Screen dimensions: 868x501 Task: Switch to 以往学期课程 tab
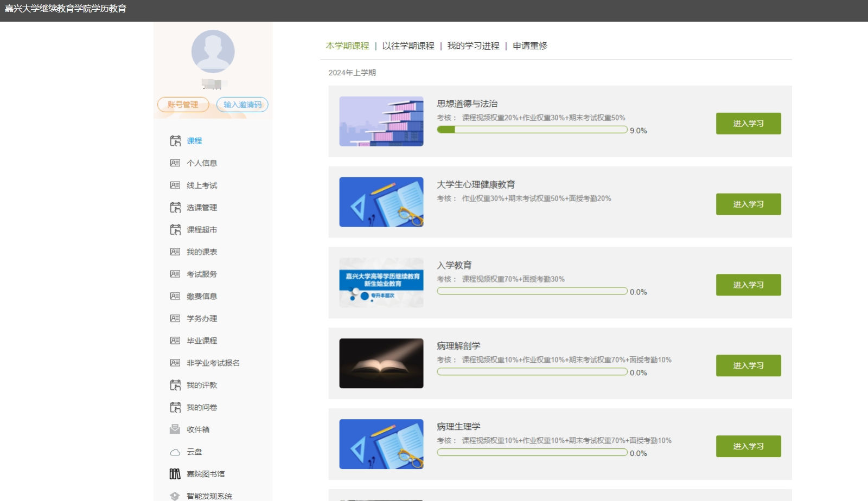pyautogui.click(x=408, y=46)
